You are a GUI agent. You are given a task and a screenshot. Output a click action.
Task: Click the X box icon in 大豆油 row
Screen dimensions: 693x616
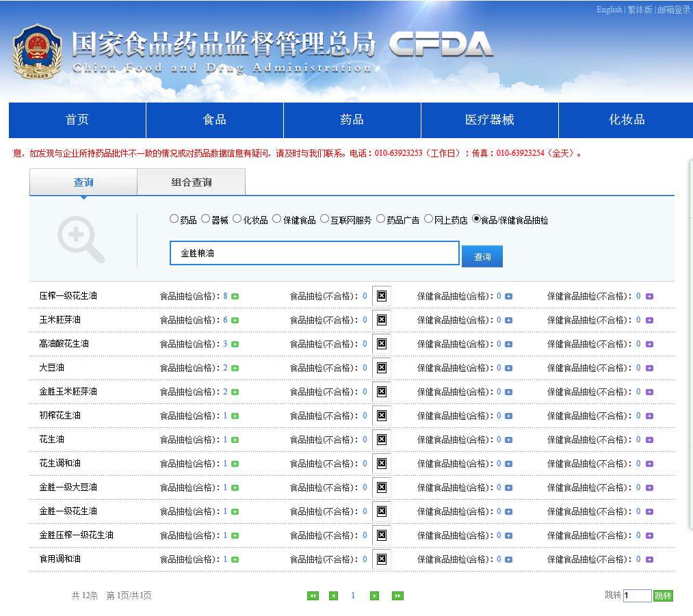382,367
